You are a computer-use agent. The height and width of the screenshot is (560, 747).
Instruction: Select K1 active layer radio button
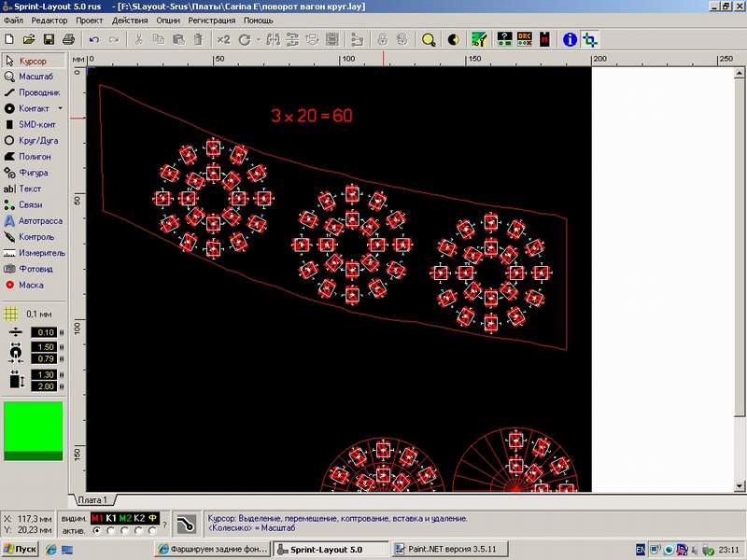(110, 530)
